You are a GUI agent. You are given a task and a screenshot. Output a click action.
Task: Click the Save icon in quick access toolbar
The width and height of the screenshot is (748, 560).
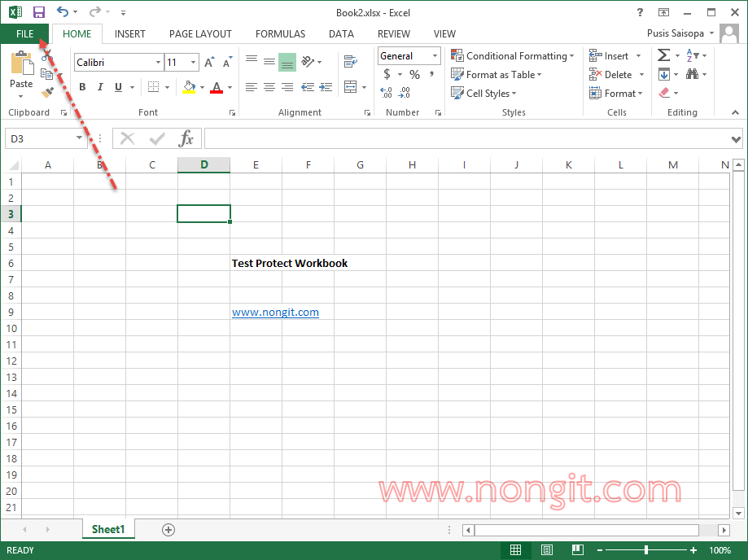(x=38, y=12)
